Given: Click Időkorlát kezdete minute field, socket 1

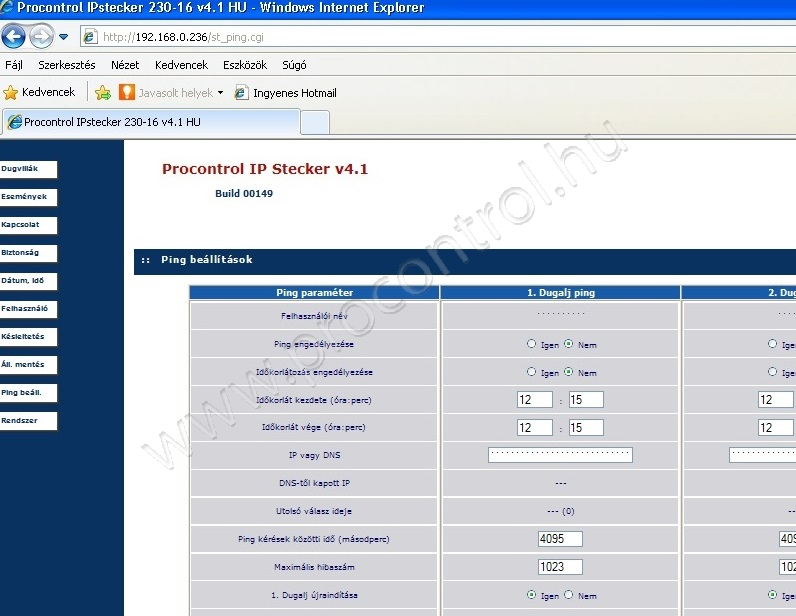Looking at the screenshot, I should point(586,400).
